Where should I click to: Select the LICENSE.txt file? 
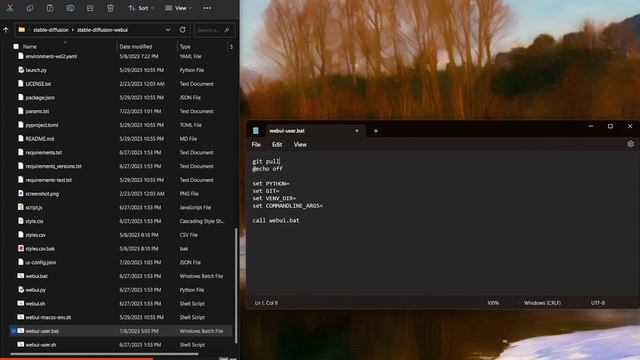[x=38, y=84]
